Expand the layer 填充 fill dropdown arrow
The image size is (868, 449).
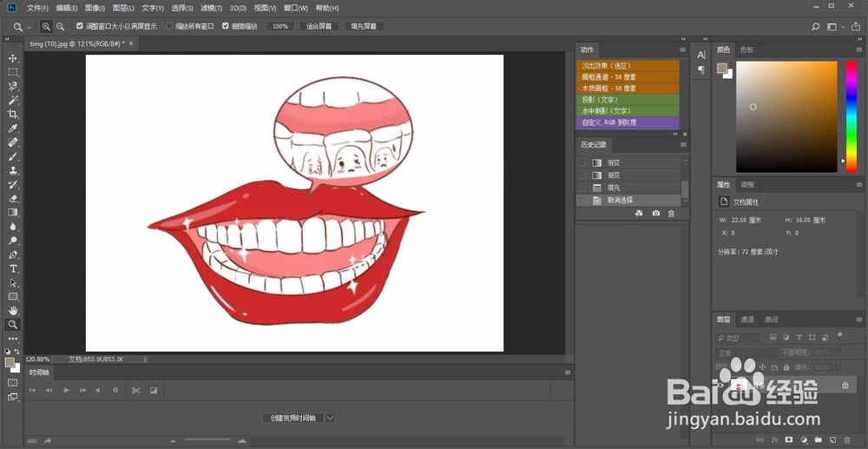[x=838, y=367]
